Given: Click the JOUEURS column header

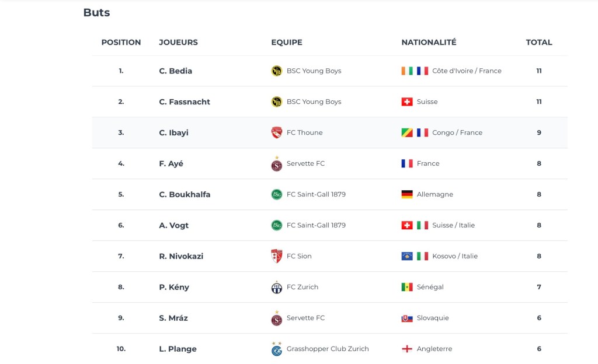Looking at the screenshot, I should [178, 43].
